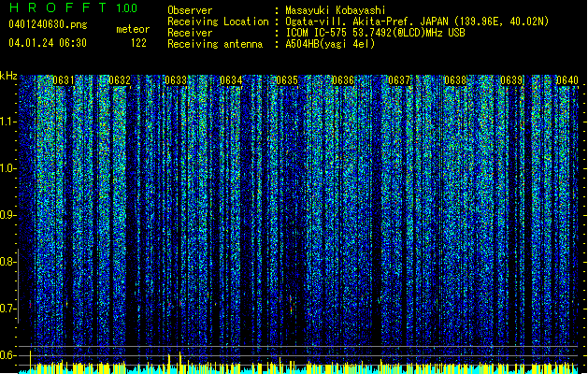
Task: Click the 1.0 kHz axis label
Action: 7,168
